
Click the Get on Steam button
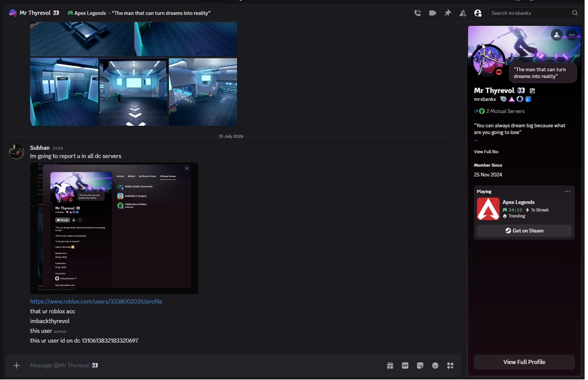click(524, 231)
